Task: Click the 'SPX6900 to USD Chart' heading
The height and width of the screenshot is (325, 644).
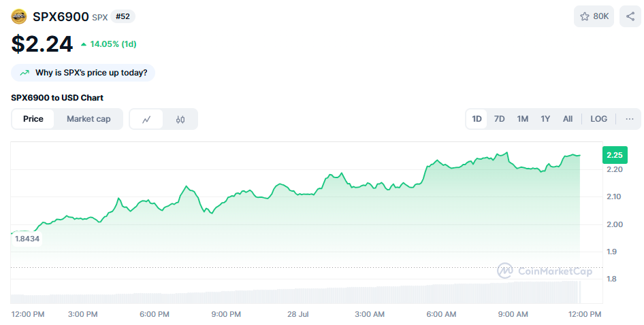Action: (57, 98)
